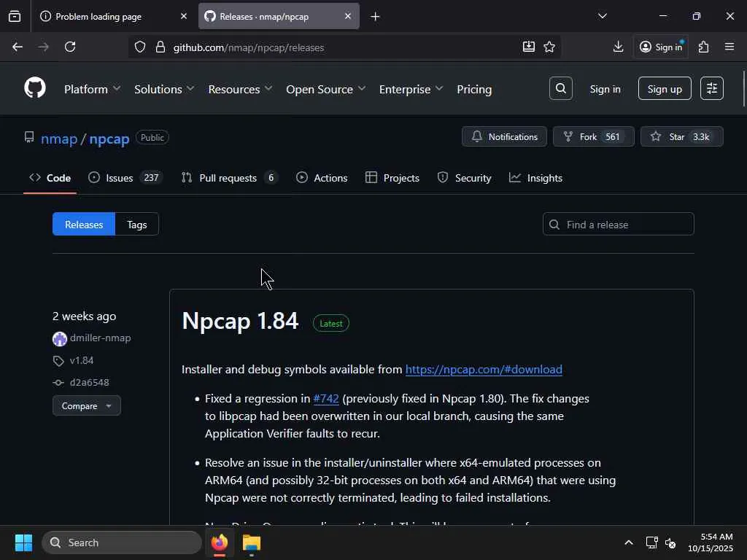Open Firefox from the taskbar
Screen dimensions: 747x560
220,542
